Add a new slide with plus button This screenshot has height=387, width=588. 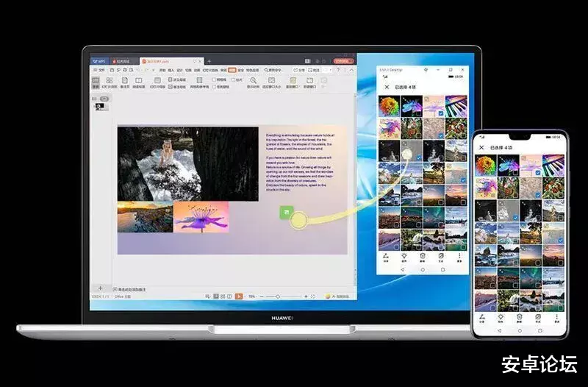[100, 288]
